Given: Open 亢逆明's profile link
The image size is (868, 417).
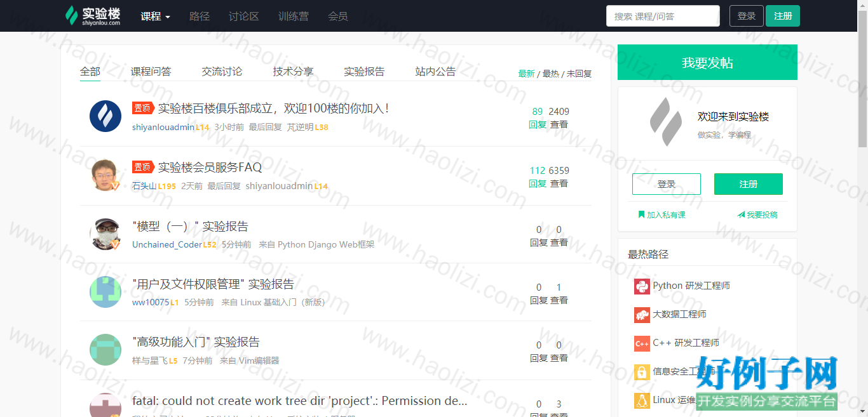Looking at the screenshot, I should click(x=300, y=127).
